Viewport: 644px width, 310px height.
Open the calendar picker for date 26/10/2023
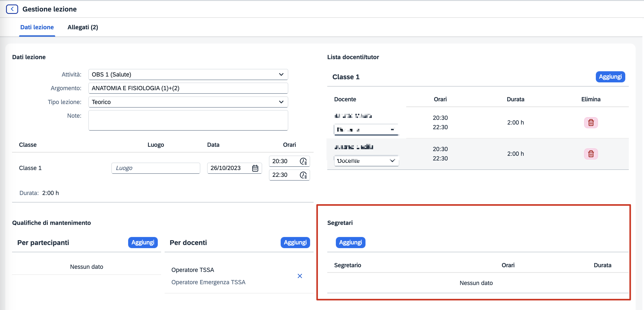tap(255, 168)
